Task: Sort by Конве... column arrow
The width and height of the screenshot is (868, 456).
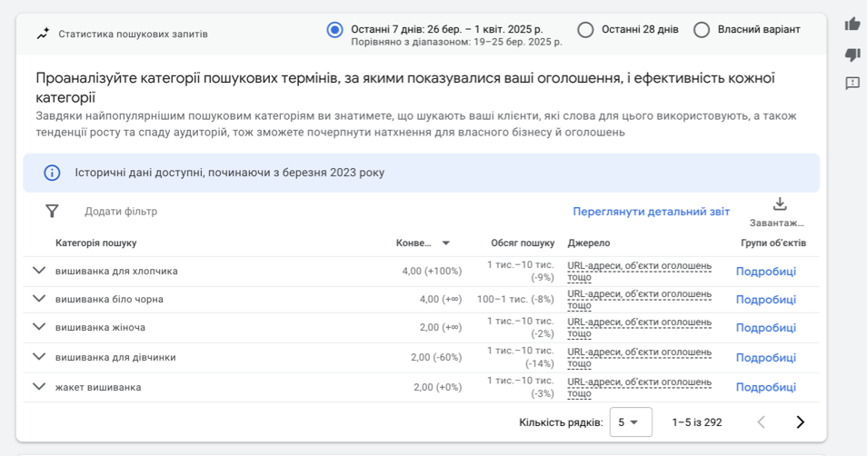Action: click(445, 243)
